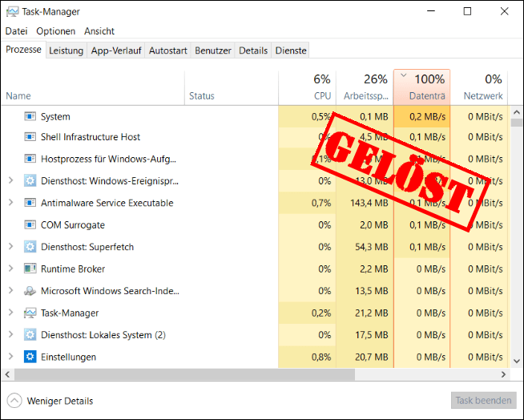Expand Diensthost Superfetch row
This screenshot has height=420, width=524.
point(10,246)
